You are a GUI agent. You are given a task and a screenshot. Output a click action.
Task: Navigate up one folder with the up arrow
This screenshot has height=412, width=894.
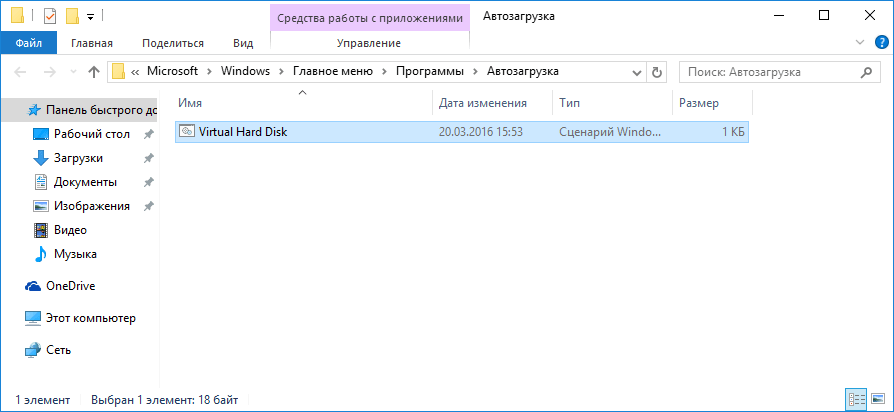click(x=94, y=72)
